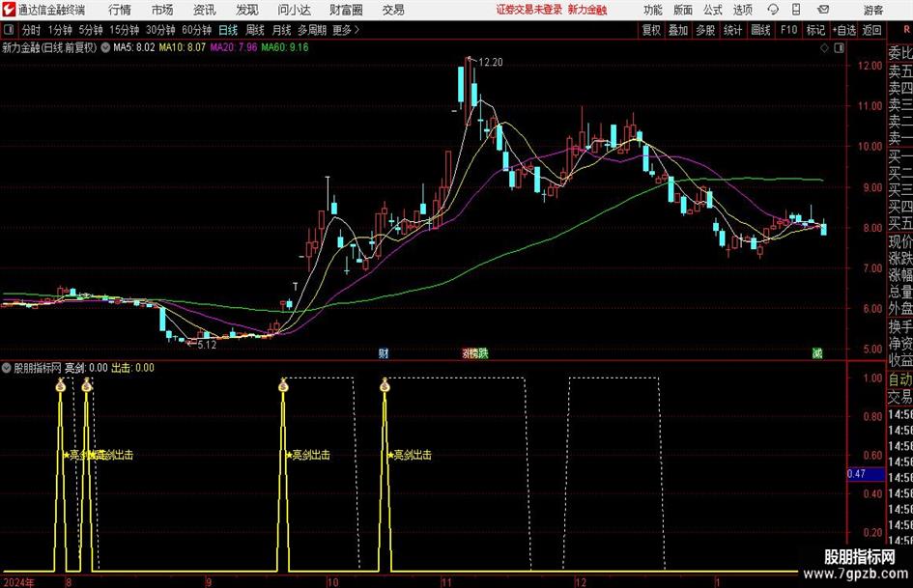This screenshot has width=913, height=588.
Task: Click the mobile phone icon
Action: 796,10
